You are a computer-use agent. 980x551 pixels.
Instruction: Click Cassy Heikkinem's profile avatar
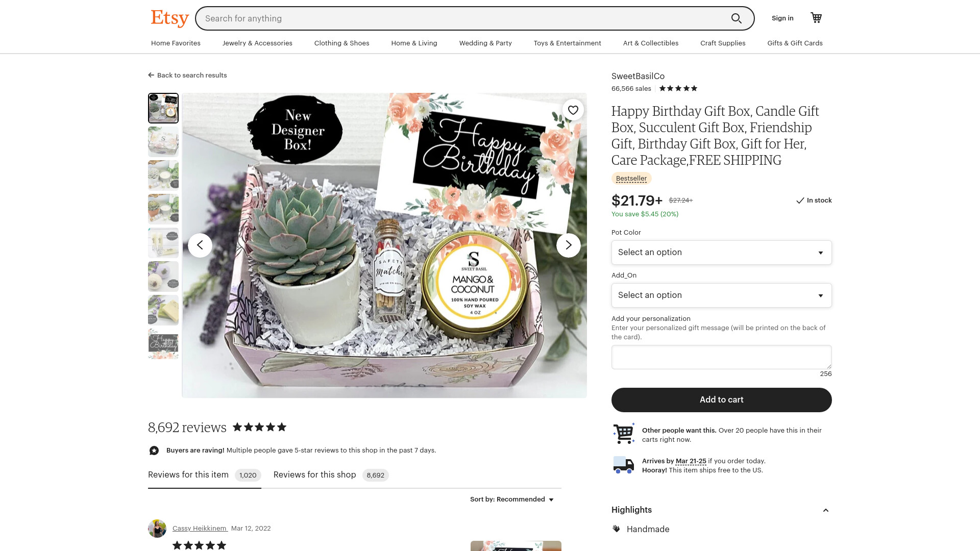(157, 529)
